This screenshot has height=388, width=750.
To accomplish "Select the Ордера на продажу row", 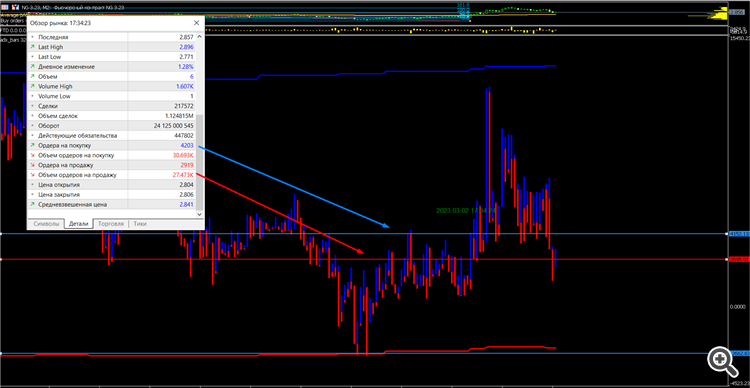I will click(x=112, y=165).
